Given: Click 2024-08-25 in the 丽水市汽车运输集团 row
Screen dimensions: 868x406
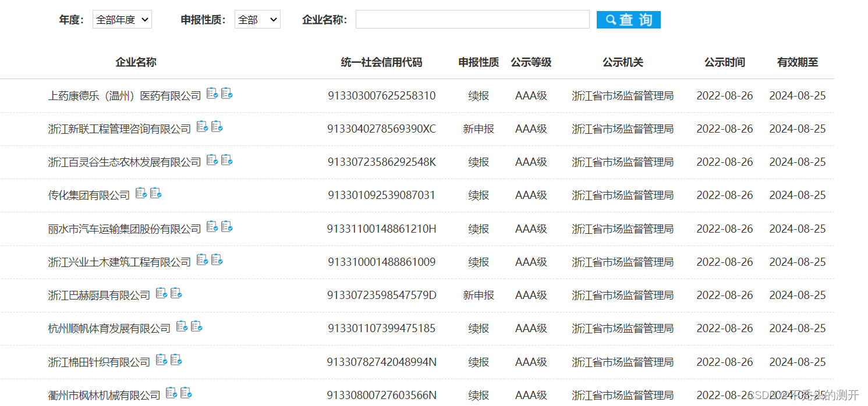Looking at the screenshot, I should (x=798, y=229).
